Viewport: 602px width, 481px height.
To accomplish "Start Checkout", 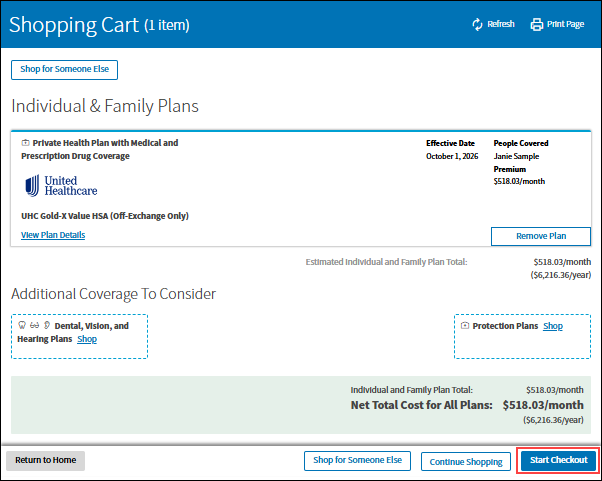I will pos(559,460).
